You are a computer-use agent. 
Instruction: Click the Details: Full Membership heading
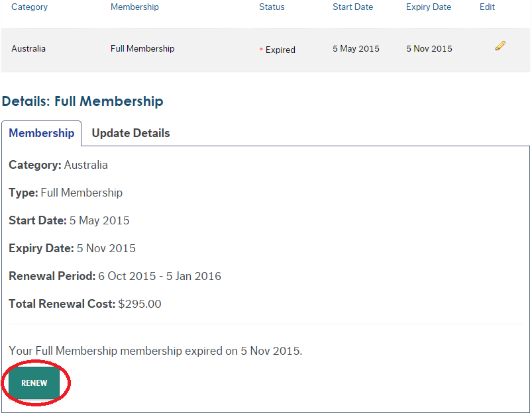click(83, 102)
